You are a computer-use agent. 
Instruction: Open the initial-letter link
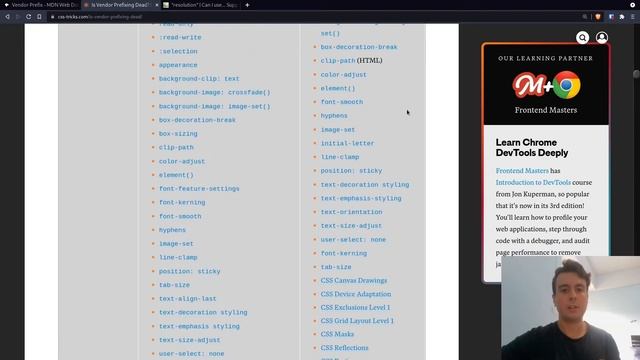point(347,143)
